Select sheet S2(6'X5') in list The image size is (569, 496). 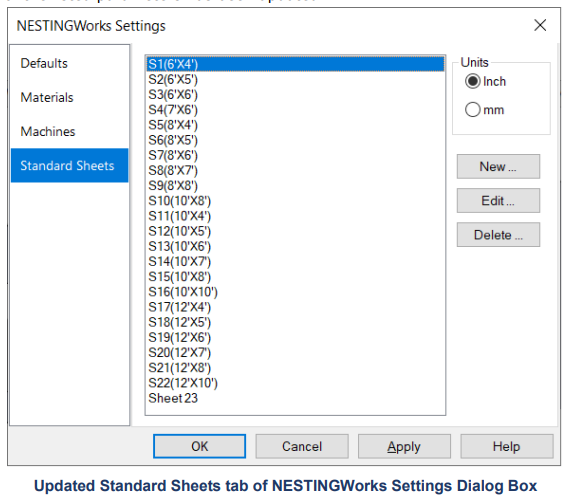point(295,79)
